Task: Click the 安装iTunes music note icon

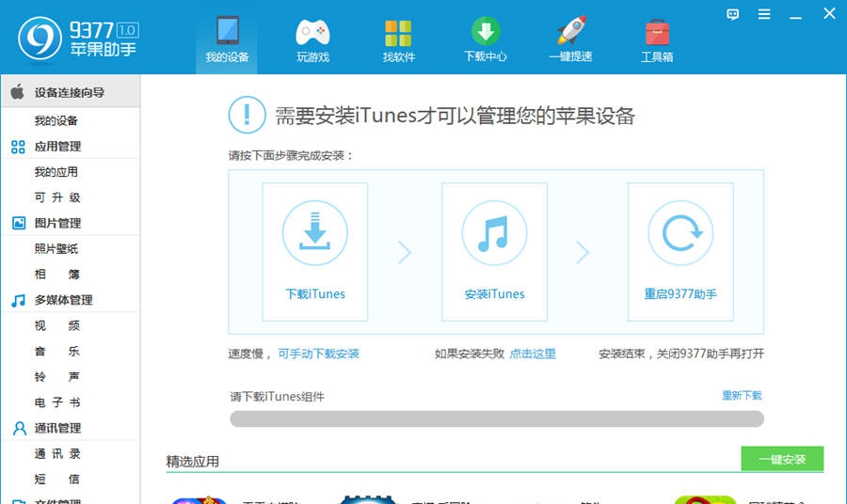Action: click(494, 232)
